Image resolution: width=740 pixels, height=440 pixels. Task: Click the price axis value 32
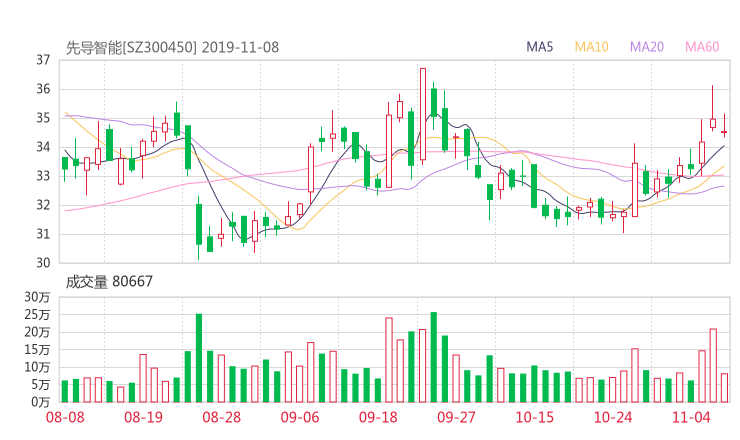pyautogui.click(x=43, y=205)
